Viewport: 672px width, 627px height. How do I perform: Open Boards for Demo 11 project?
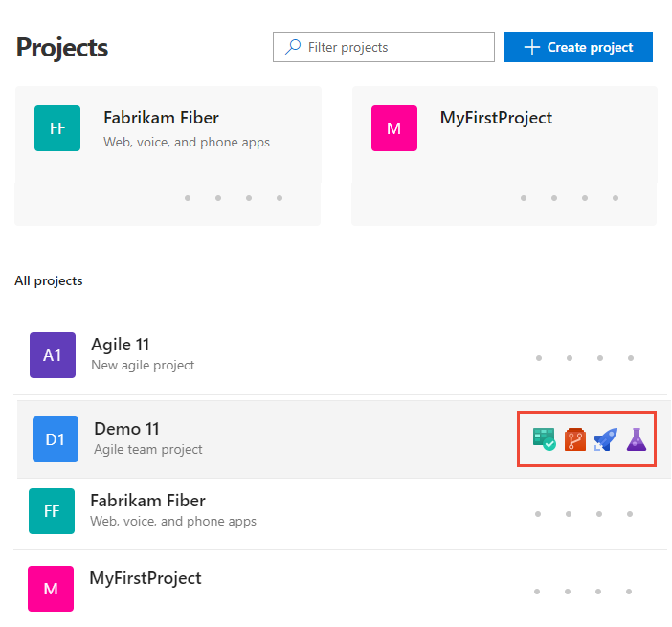tap(544, 439)
